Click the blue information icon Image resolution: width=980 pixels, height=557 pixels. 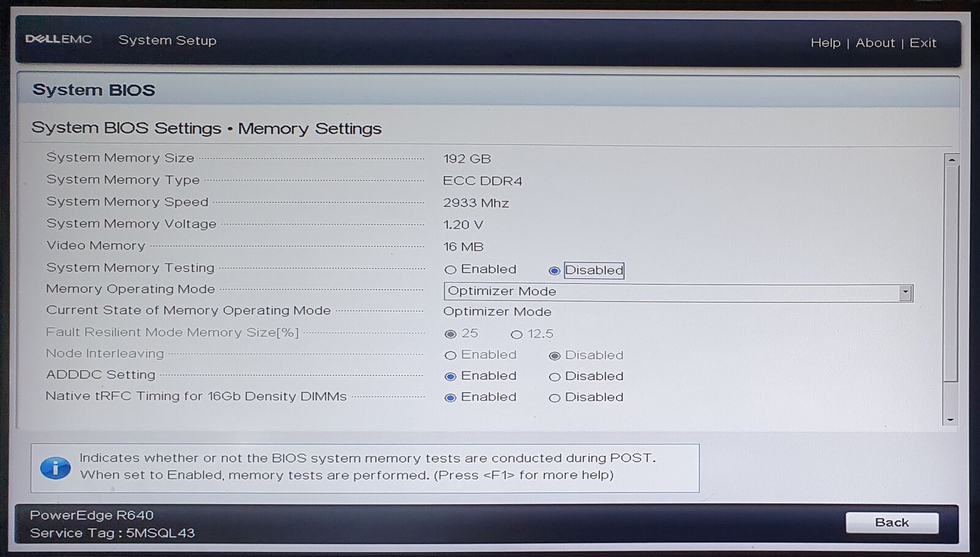pos(55,468)
